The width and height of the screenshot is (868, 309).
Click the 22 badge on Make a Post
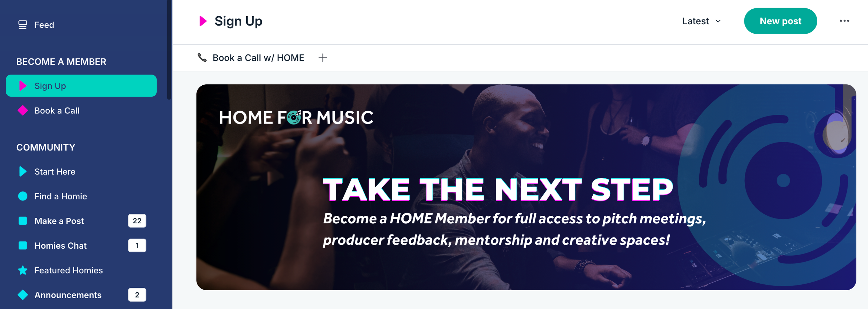pyautogui.click(x=137, y=221)
